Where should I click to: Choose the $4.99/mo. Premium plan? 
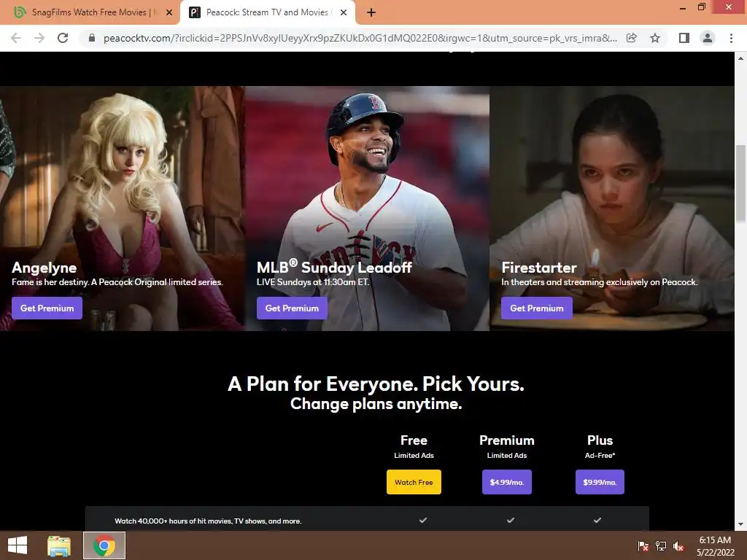point(507,482)
